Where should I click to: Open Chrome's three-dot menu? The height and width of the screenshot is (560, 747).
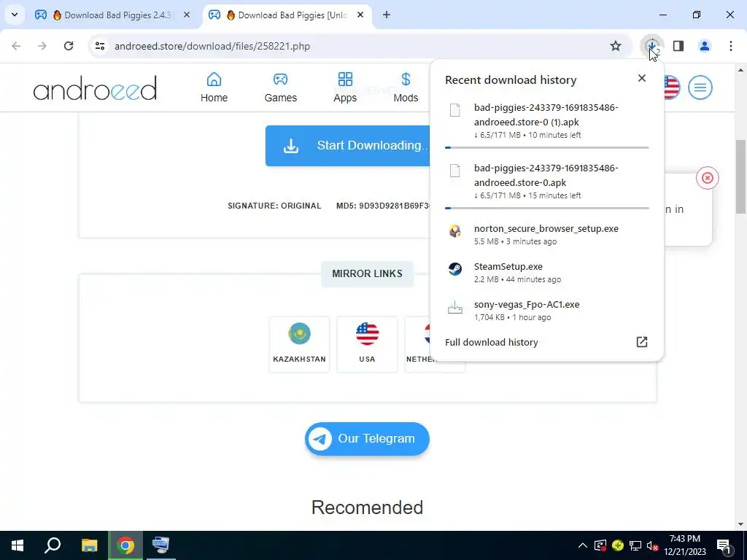pos(731,46)
